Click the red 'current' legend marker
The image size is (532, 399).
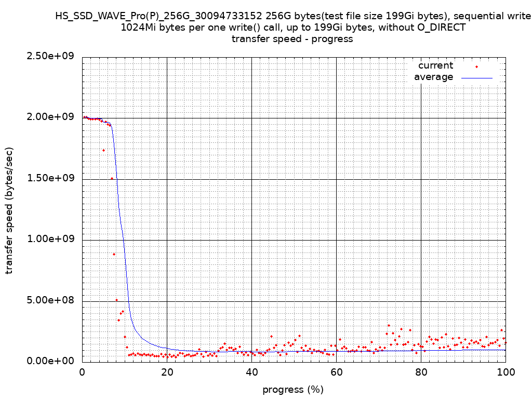tap(476, 66)
